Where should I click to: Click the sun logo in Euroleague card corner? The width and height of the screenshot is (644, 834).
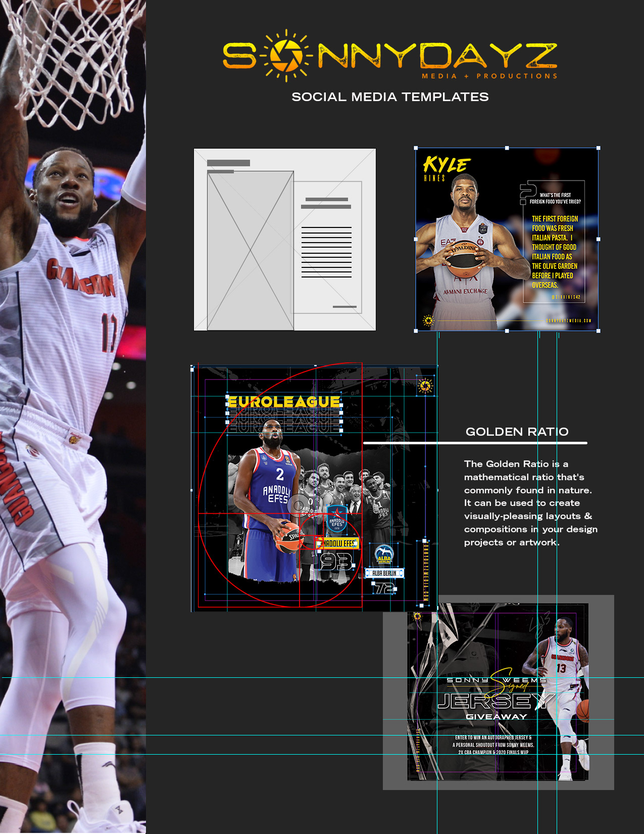tap(425, 386)
